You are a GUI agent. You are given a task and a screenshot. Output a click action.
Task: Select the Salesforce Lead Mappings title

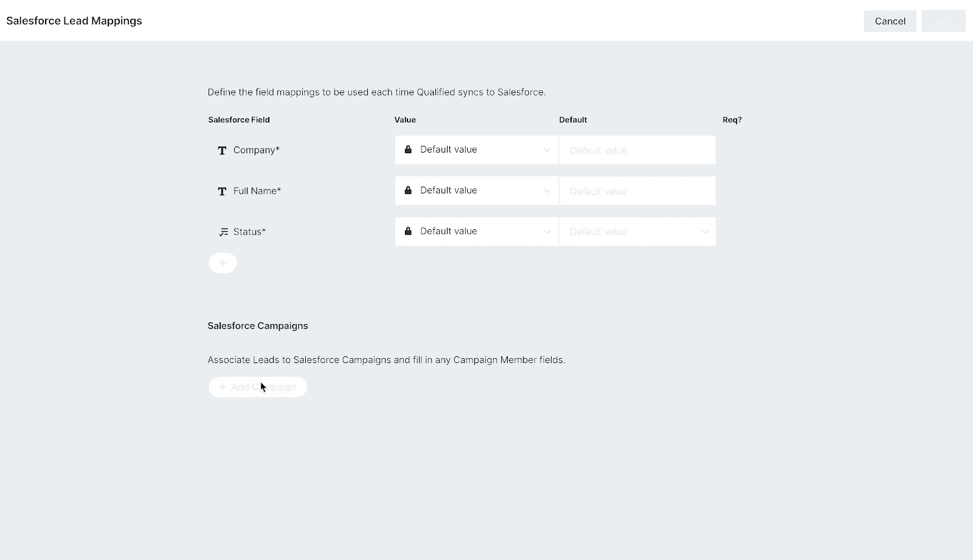pos(74,21)
